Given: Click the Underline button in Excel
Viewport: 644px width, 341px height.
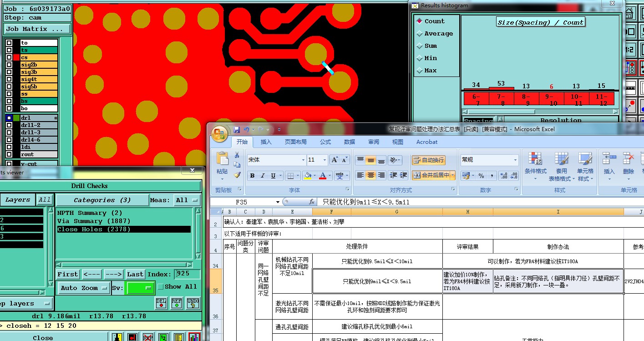Looking at the screenshot, I should coord(273,176).
